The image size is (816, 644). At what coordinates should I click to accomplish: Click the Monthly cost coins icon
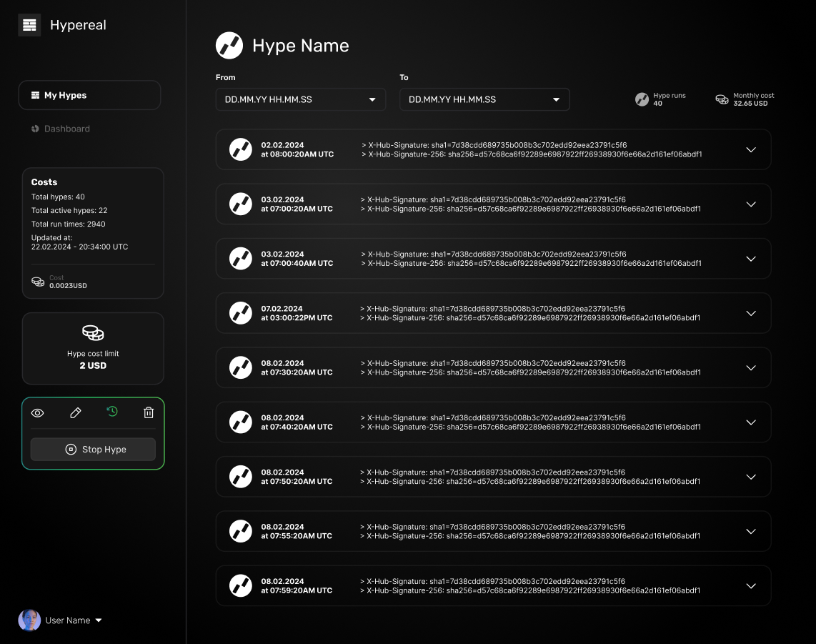[x=722, y=99]
